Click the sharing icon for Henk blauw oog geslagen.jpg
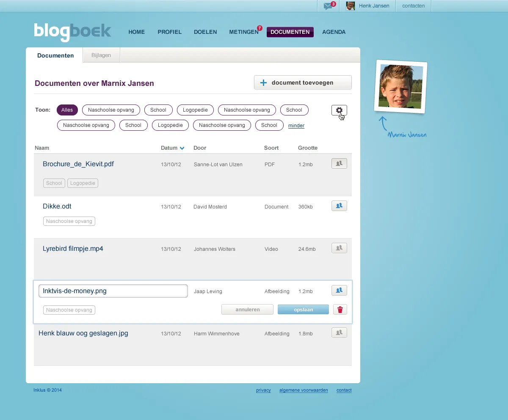Screen dimensions: 508x420 point(339,332)
